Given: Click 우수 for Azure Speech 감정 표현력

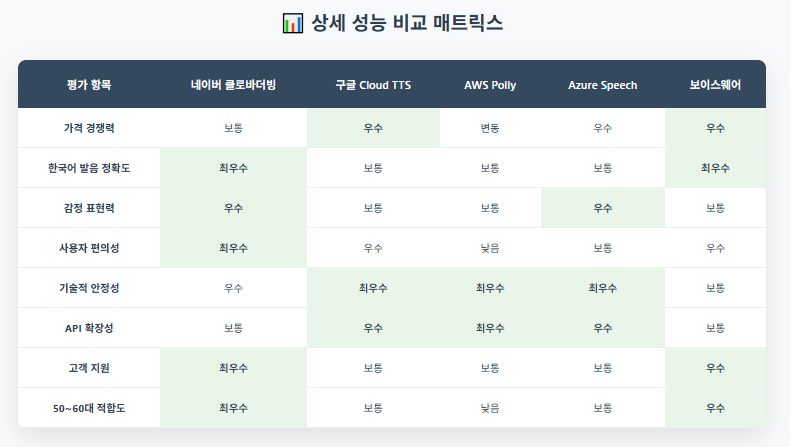Looking at the screenshot, I should (x=603, y=208).
